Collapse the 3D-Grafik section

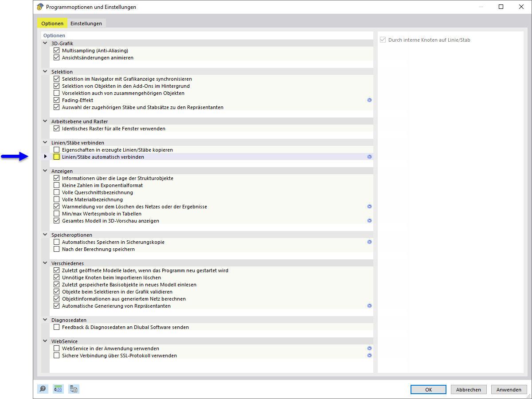pos(45,43)
